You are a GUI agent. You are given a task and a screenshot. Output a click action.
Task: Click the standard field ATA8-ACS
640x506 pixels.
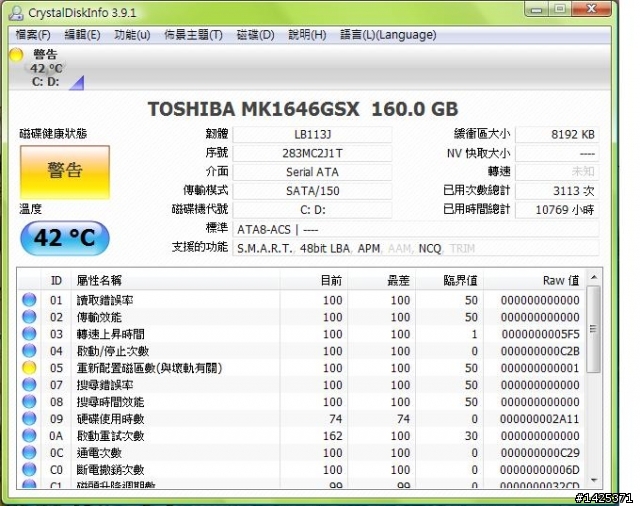[416, 229]
